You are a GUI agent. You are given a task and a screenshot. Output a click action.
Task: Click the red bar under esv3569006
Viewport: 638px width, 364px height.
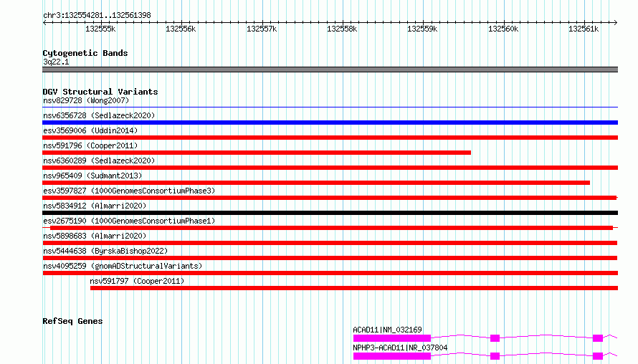[x=330, y=138]
